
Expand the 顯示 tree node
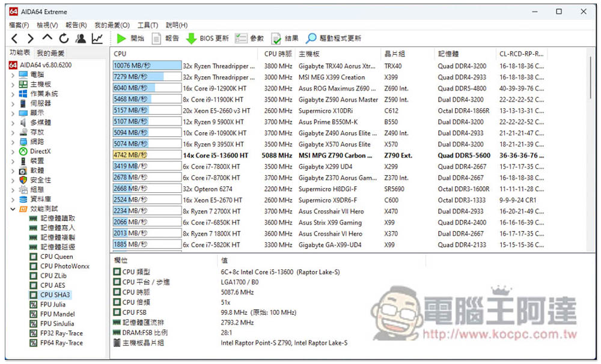point(13,113)
